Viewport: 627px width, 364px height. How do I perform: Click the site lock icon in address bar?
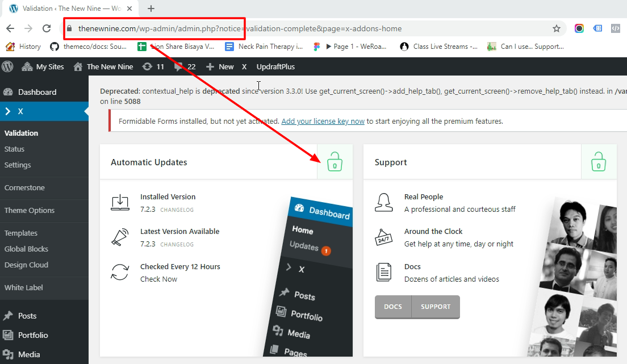(x=69, y=28)
